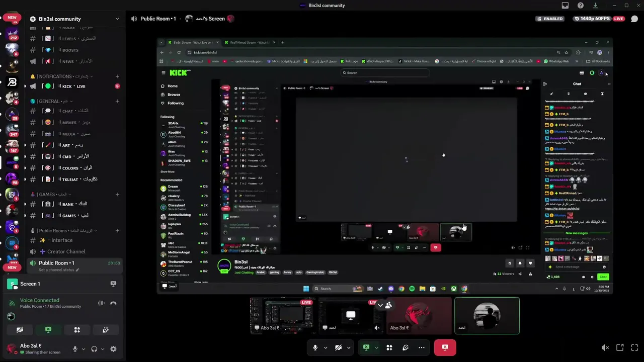Open the three-dot More options in call bar
The image size is (644, 362).
422,347
